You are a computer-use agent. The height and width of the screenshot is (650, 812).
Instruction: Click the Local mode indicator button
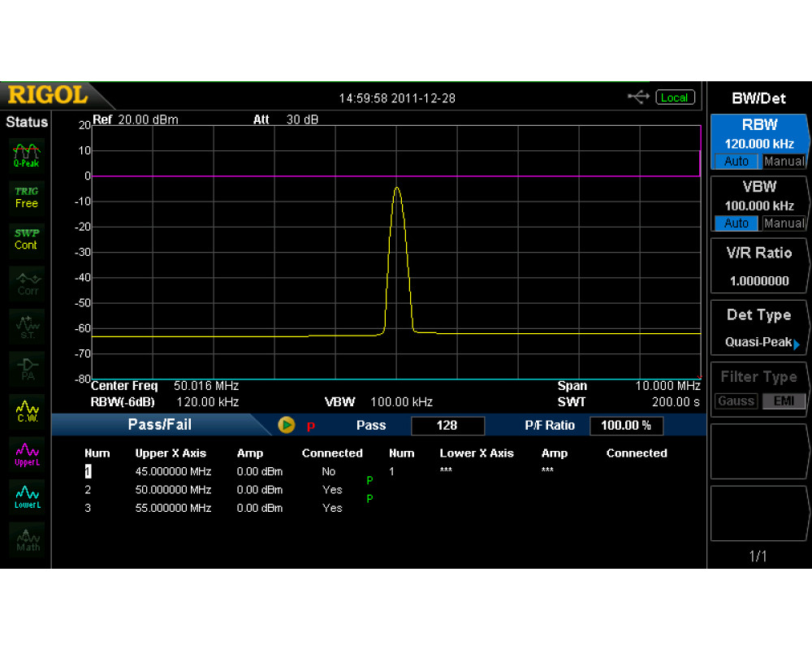tap(674, 97)
